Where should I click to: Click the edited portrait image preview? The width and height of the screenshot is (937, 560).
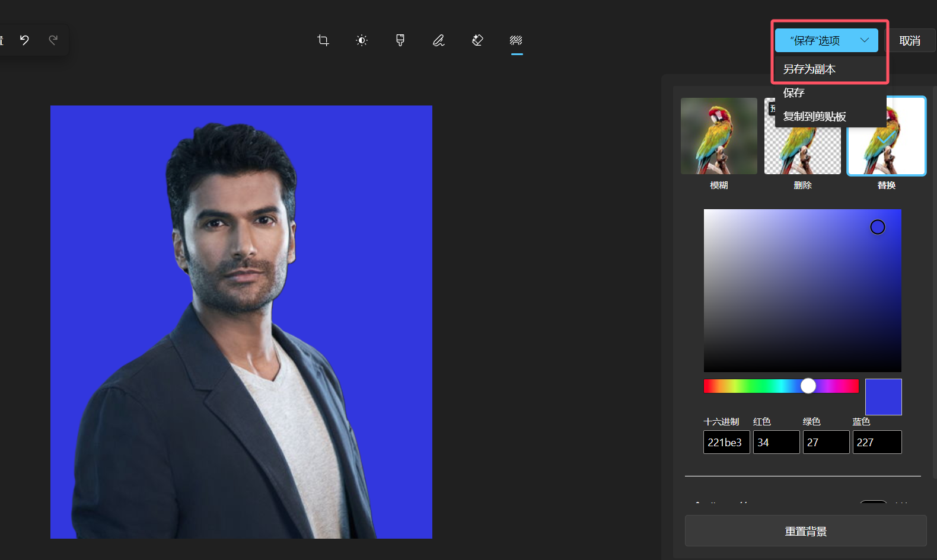241,322
